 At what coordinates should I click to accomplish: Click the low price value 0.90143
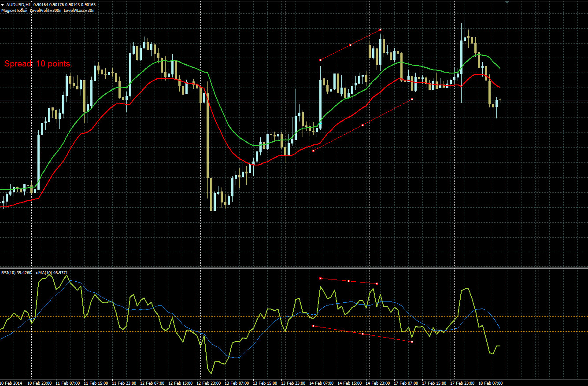coord(72,4)
